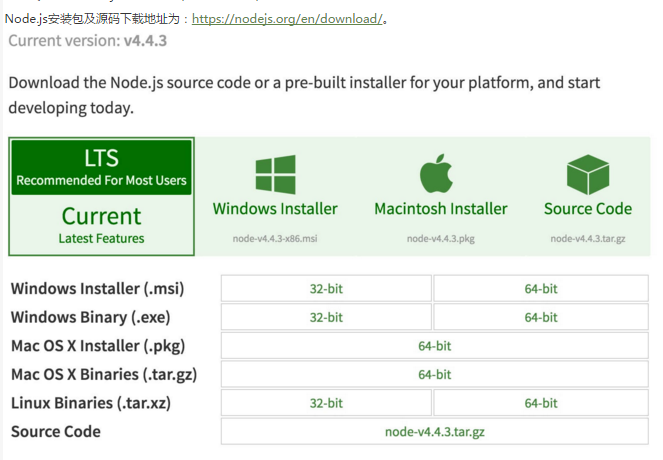Download 32-bit Windows Installer (.msi)

pos(326,288)
